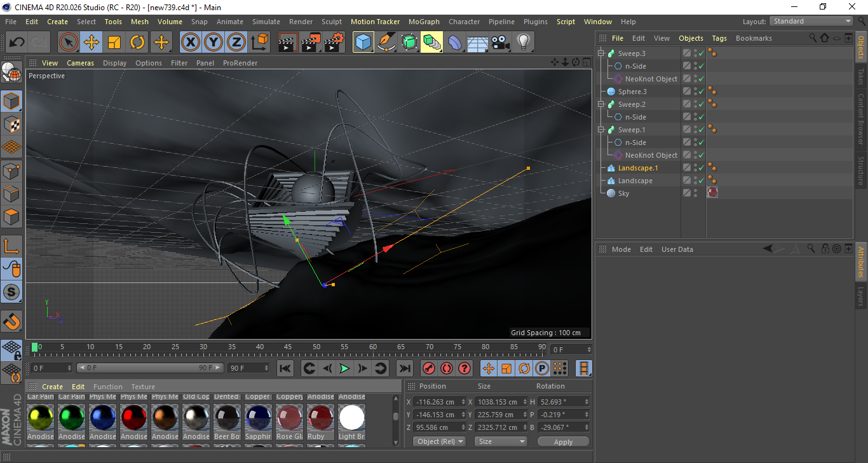This screenshot has height=463, width=868.
Task: Collapse the Sweep.1 hierarchy
Action: point(601,130)
